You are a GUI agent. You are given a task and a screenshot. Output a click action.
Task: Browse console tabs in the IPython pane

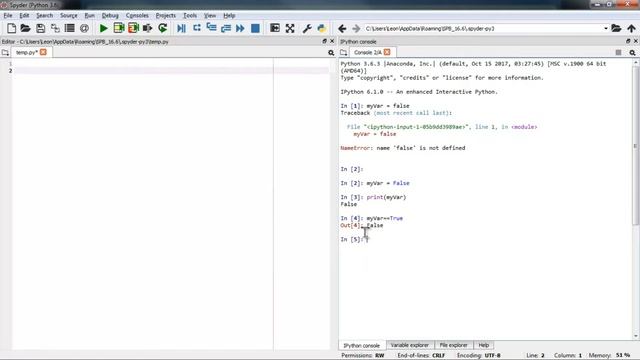344,53
